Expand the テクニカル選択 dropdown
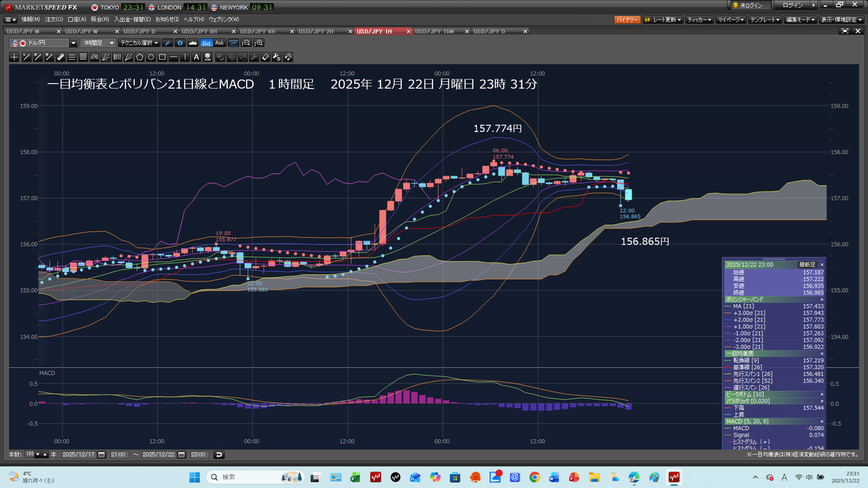868x488 pixels. (138, 43)
